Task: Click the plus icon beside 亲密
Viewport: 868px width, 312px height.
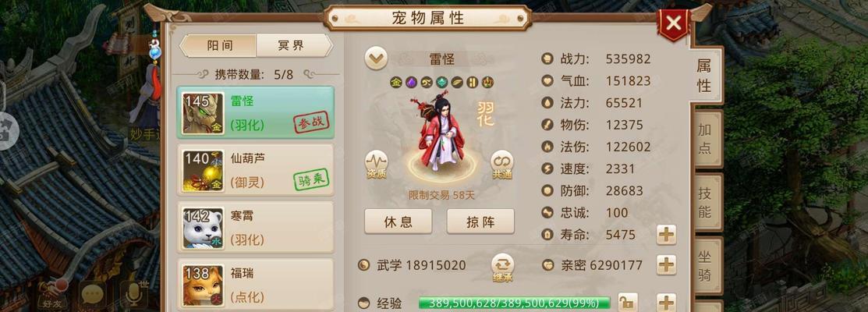Action: [x=667, y=265]
